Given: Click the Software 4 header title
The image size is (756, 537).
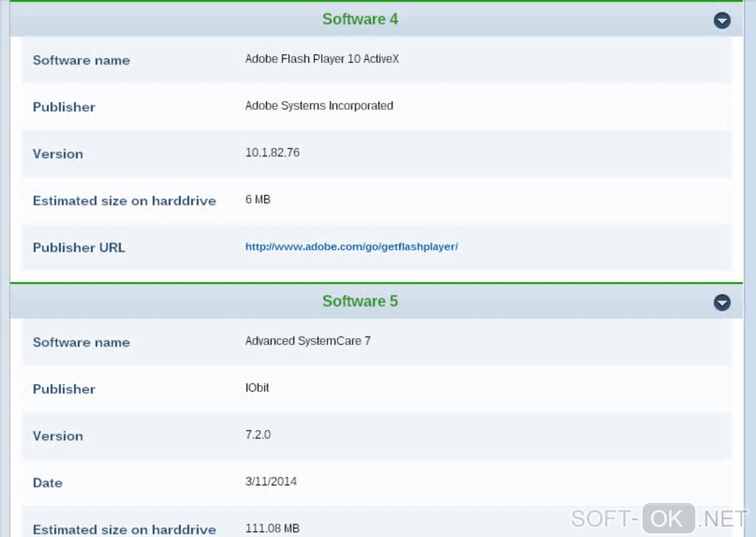Looking at the screenshot, I should pos(360,19).
